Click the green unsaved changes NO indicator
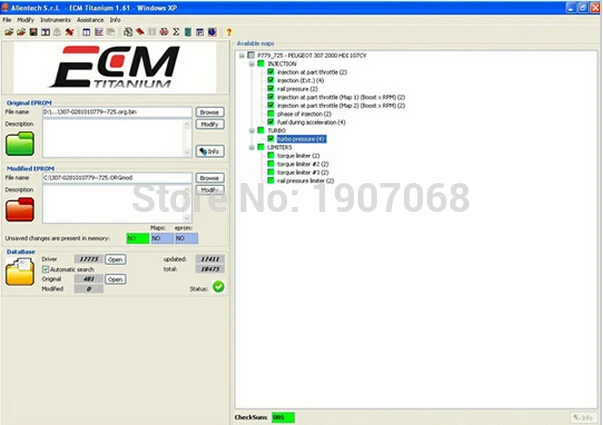 pos(138,238)
